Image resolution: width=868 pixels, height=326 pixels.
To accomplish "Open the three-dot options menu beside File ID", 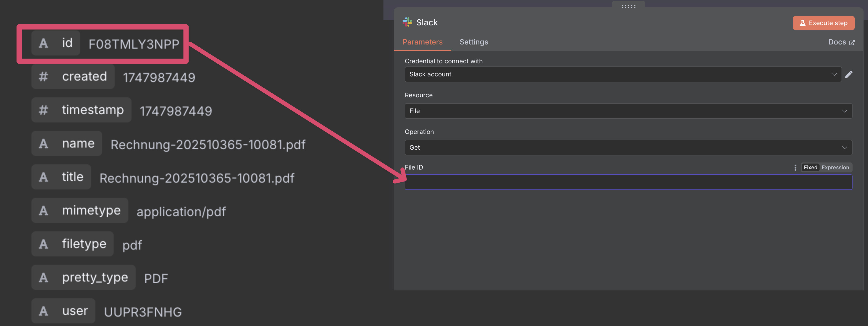I will click(x=795, y=167).
